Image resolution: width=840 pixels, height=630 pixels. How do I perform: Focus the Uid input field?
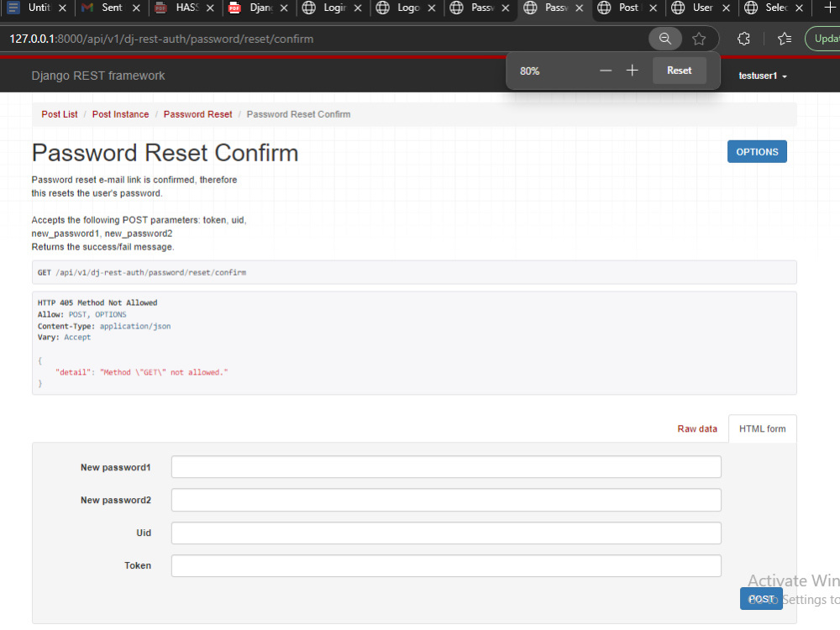[446, 533]
